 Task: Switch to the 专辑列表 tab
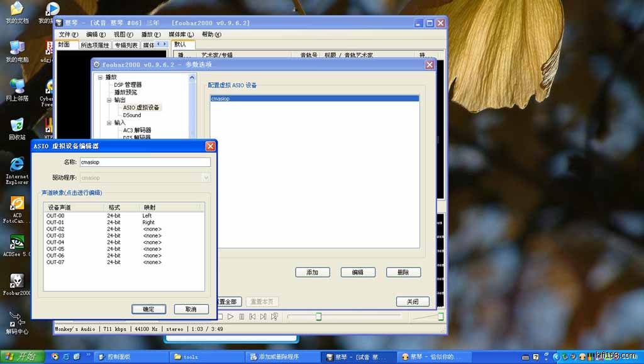[x=126, y=45]
